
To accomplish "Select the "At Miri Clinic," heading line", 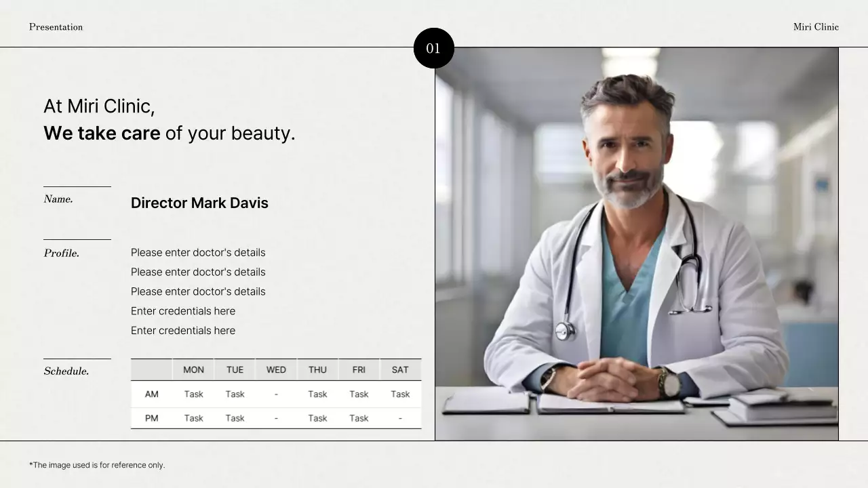I will click(x=99, y=106).
